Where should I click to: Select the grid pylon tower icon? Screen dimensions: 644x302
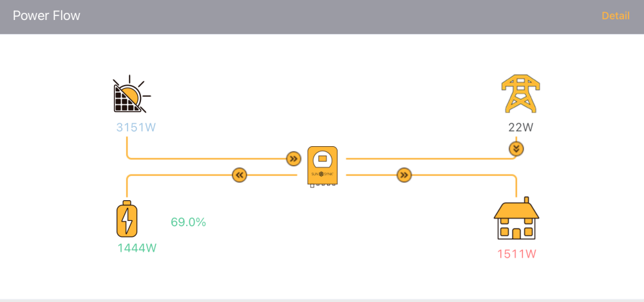[520, 94]
